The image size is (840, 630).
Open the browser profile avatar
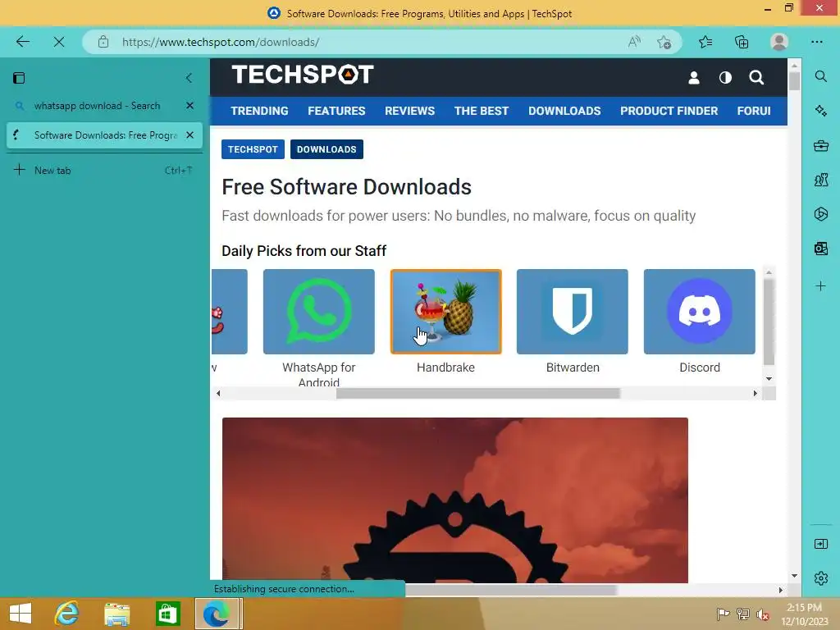779,42
